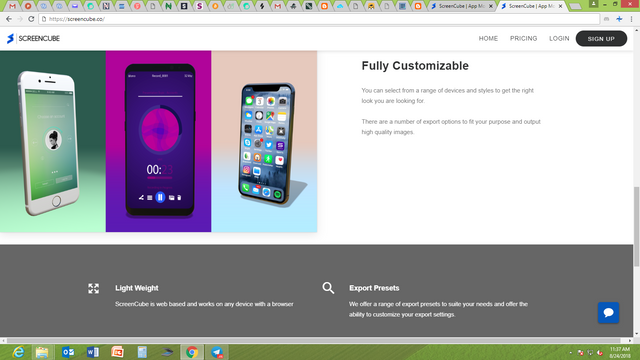
Task: Click the ScreenCube logo in header
Action: point(33,38)
